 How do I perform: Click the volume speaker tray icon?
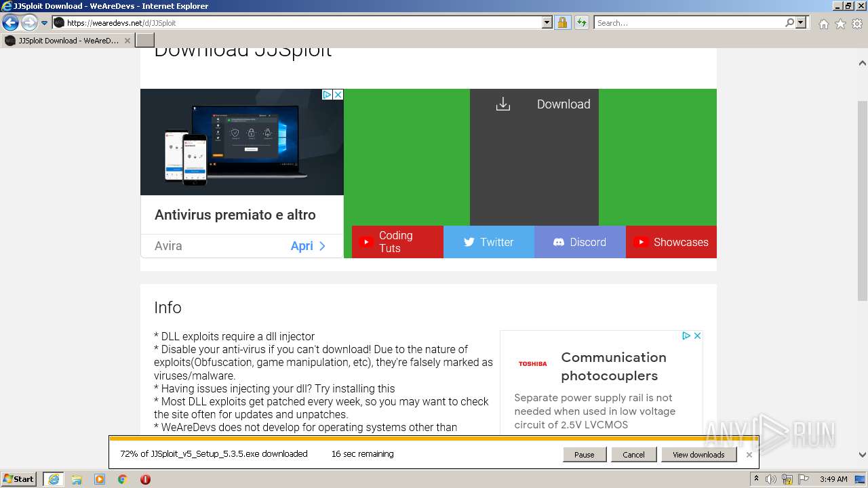pos(771,479)
